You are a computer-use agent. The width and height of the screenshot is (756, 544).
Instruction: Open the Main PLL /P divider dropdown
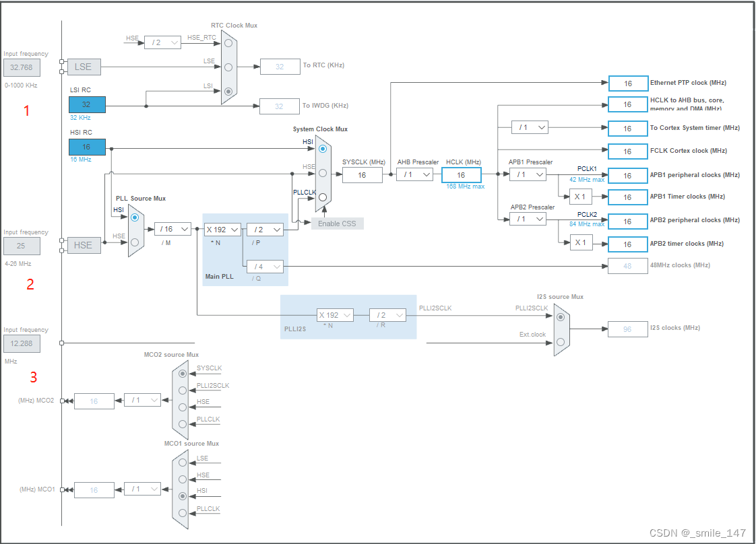point(265,229)
